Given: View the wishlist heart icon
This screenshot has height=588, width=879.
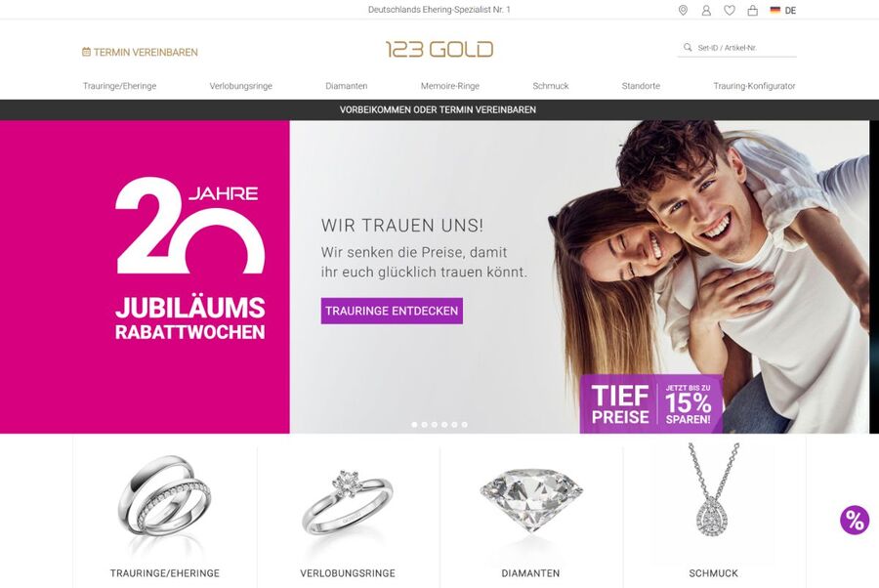Looking at the screenshot, I should [730, 10].
